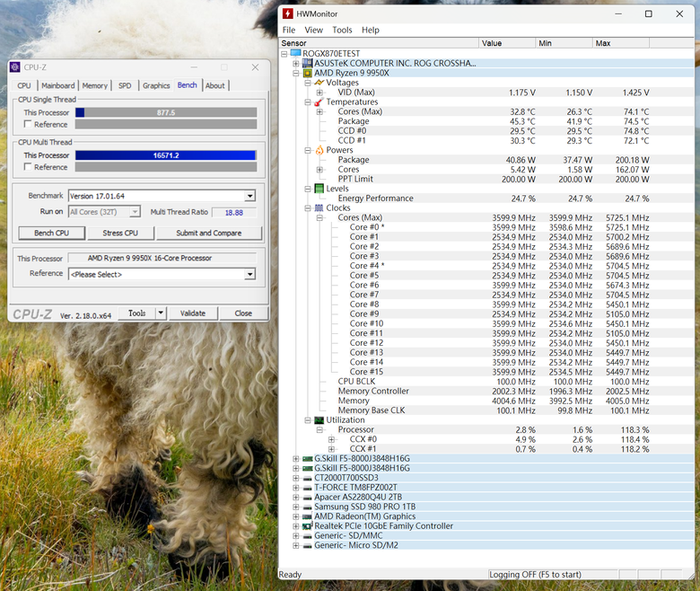
Task: Click the Max column header
Action: 620,43
